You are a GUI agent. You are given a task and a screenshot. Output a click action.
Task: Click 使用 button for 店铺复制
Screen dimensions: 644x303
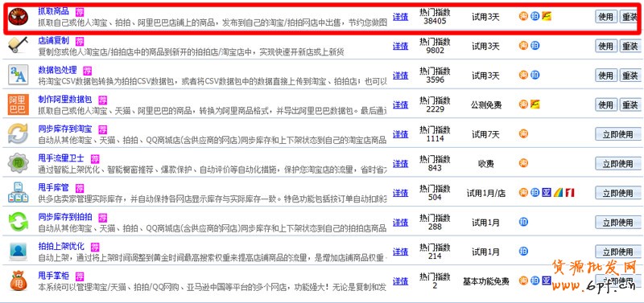606,47
